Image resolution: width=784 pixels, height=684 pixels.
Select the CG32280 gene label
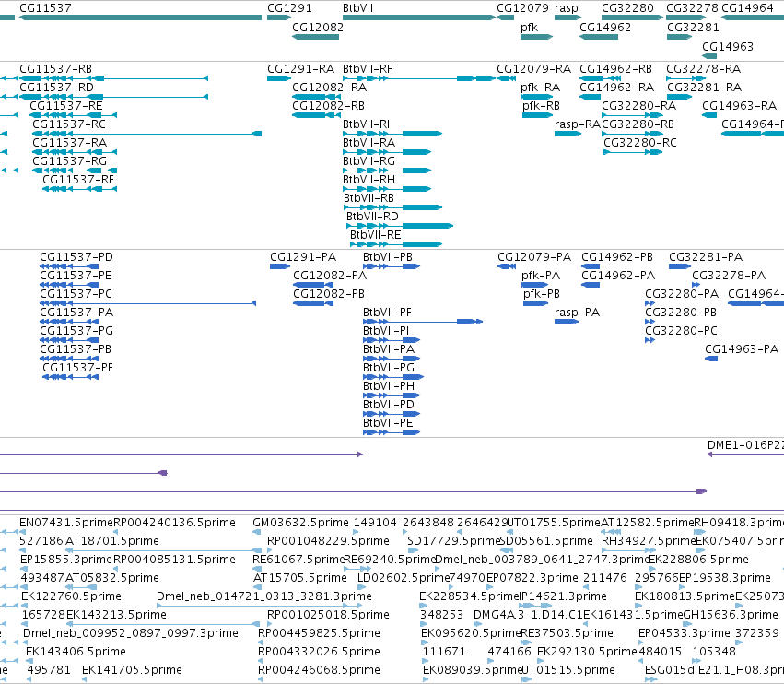pos(627,8)
